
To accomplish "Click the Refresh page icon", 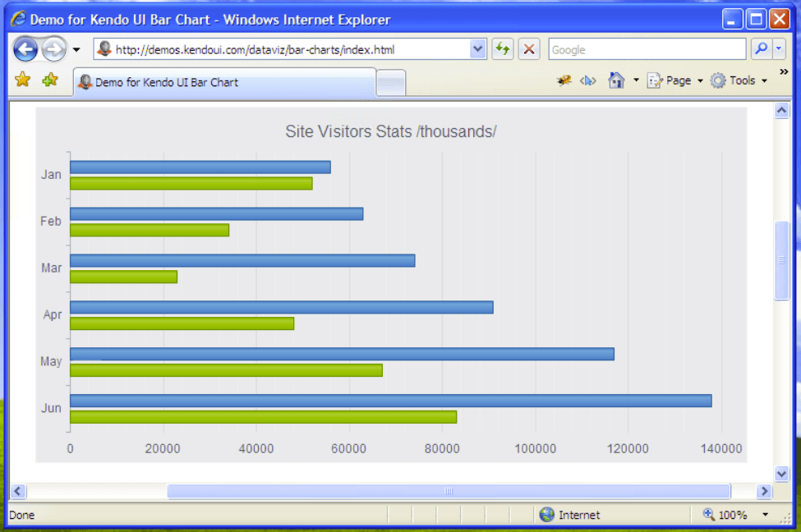I will 502,49.
